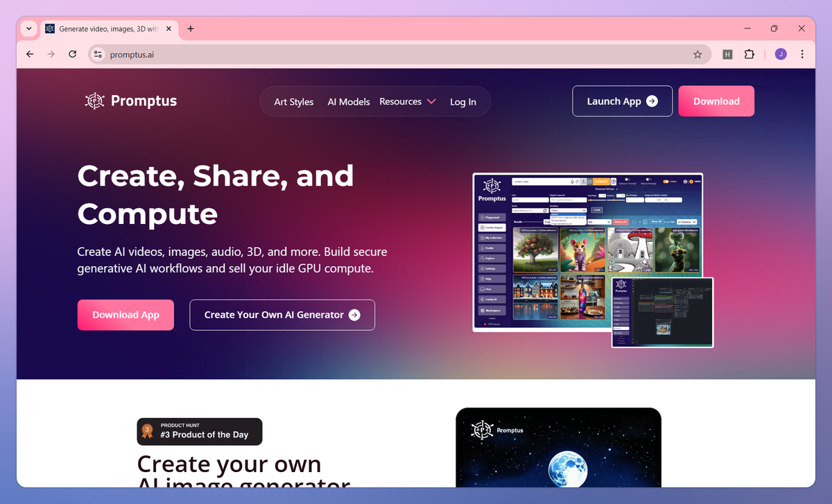Click the cat image thumbnail in app preview
This screenshot has height=504, width=832.
tap(584, 249)
